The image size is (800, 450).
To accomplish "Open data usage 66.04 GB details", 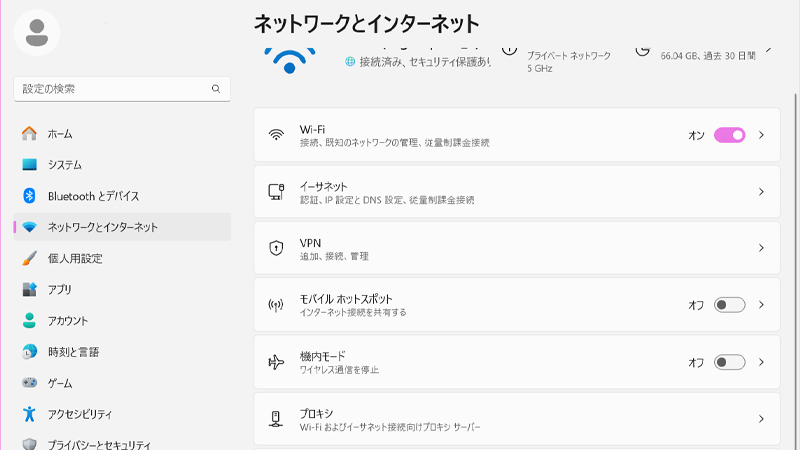I will coord(708,56).
